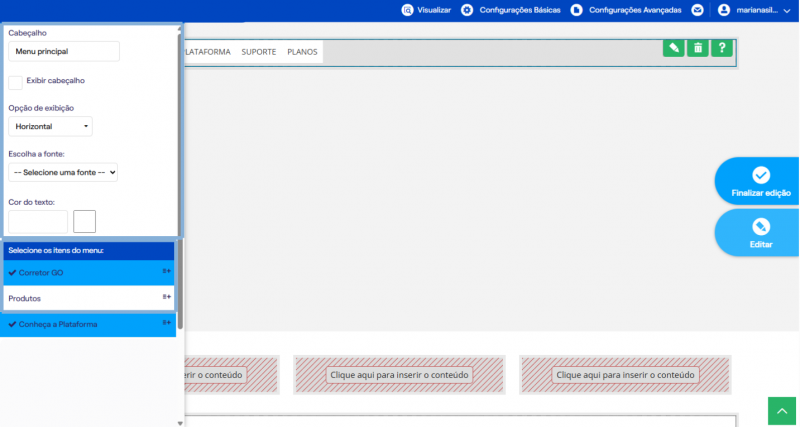800x427 pixels.
Task: Click the Editar button label
Action: point(761,245)
